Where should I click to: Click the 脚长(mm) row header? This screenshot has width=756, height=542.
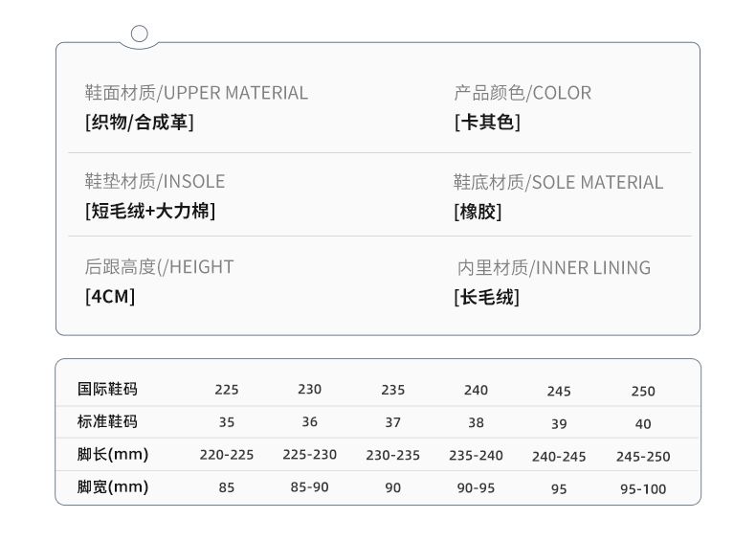113,454
